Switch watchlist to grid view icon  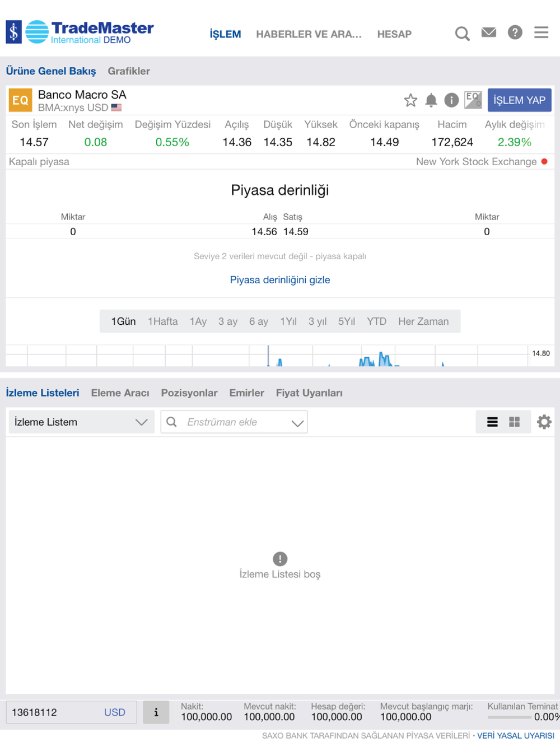[514, 422]
